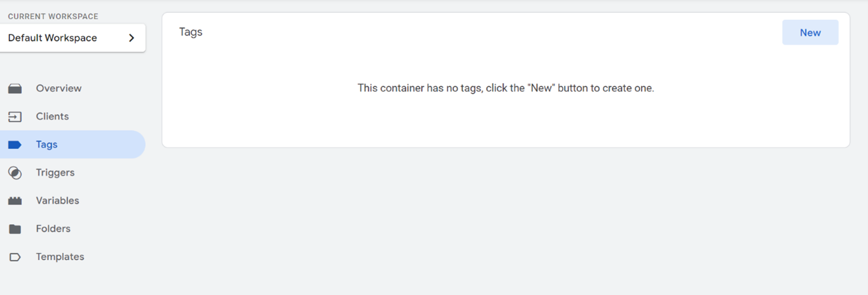This screenshot has width=868, height=295.
Task: Click the Templates outline tag icon
Action: (x=15, y=257)
